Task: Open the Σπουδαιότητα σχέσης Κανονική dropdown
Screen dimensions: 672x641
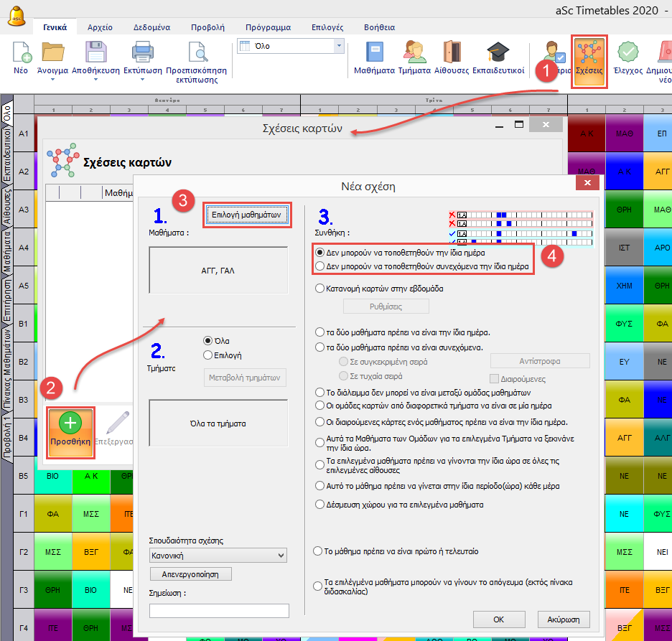Action: point(218,555)
